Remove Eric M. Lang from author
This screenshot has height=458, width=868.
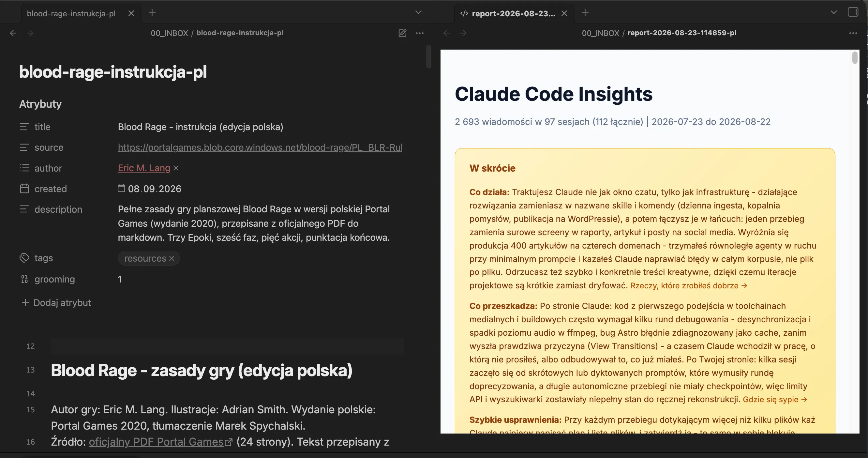click(x=176, y=168)
